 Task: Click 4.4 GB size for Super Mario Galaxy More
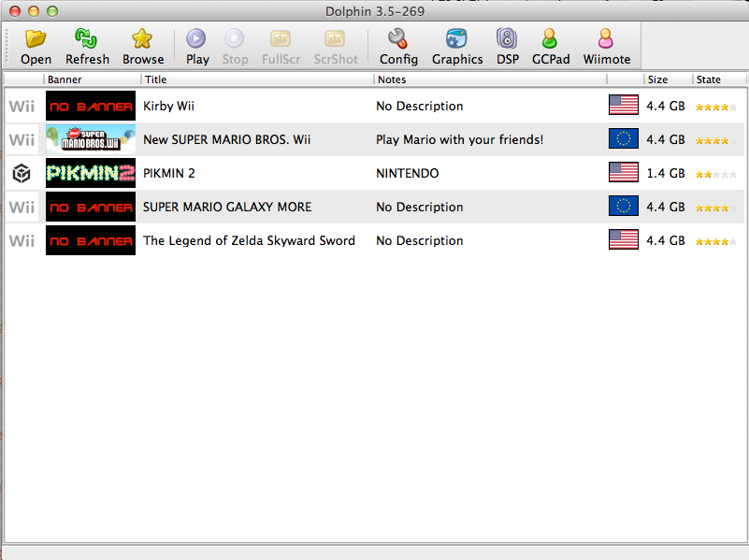pyautogui.click(x=666, y=207)
